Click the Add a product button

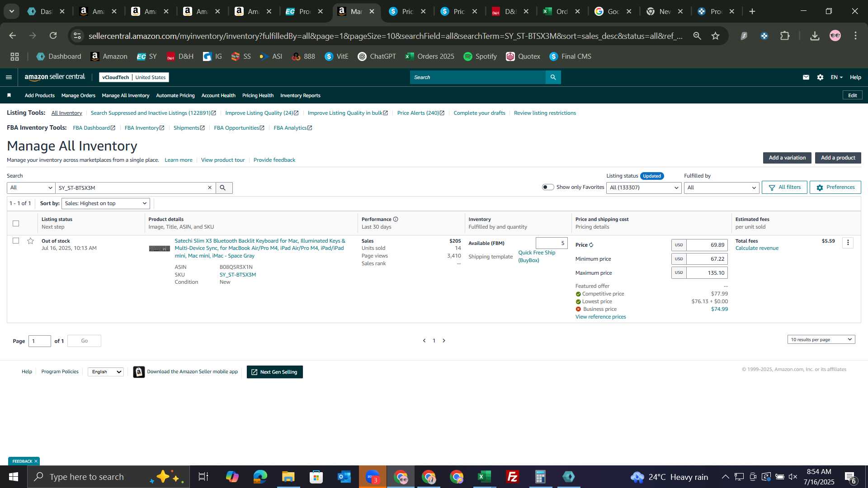[x=838, y=158]
